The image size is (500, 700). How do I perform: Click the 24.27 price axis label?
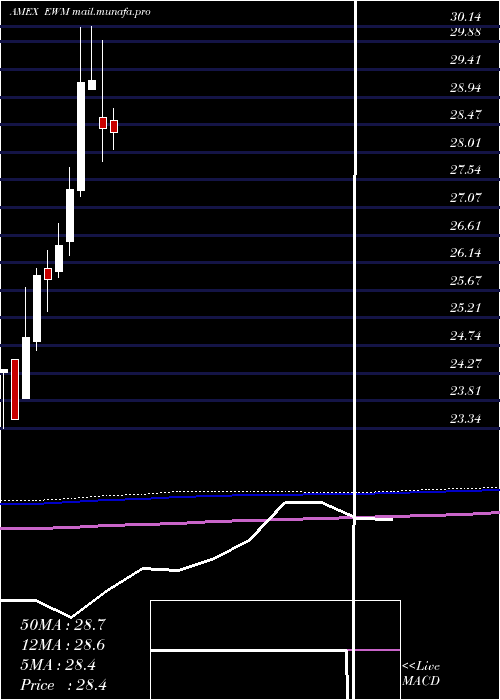466,364
